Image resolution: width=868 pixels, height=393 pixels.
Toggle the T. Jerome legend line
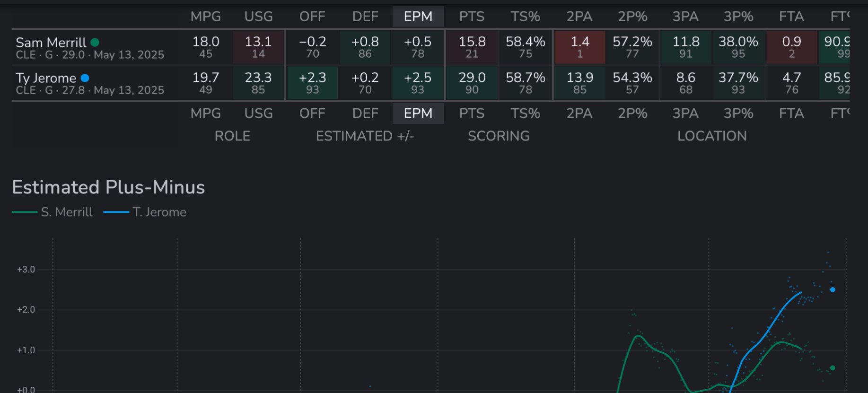pos(145,212)
